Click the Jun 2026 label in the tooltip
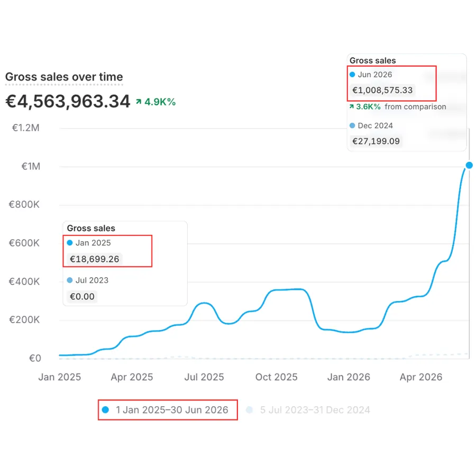This screenshot has width=476, height=476. click(375, 75)
